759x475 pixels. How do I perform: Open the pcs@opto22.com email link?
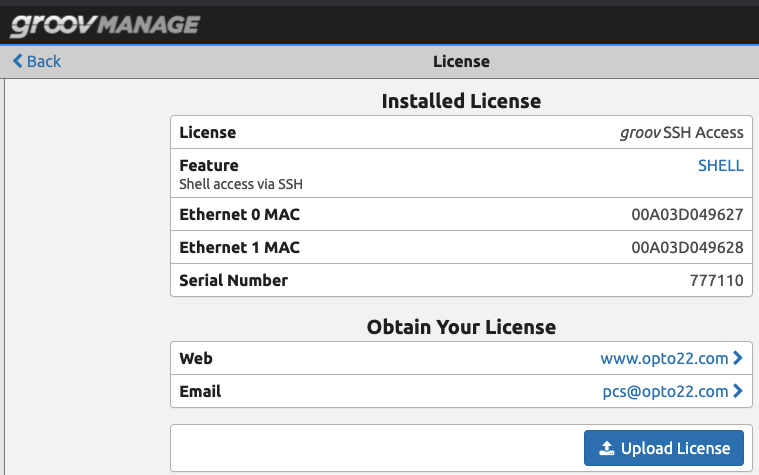(665, 391)
